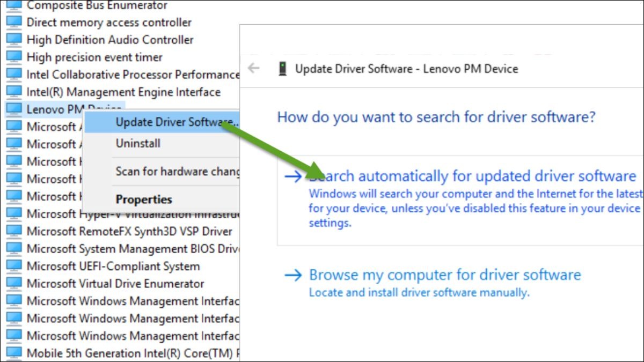Viewport: 644px width, 362px height.
Task: Click the heading 'How do you want to search for driver software?'
Action: (436, 117)
